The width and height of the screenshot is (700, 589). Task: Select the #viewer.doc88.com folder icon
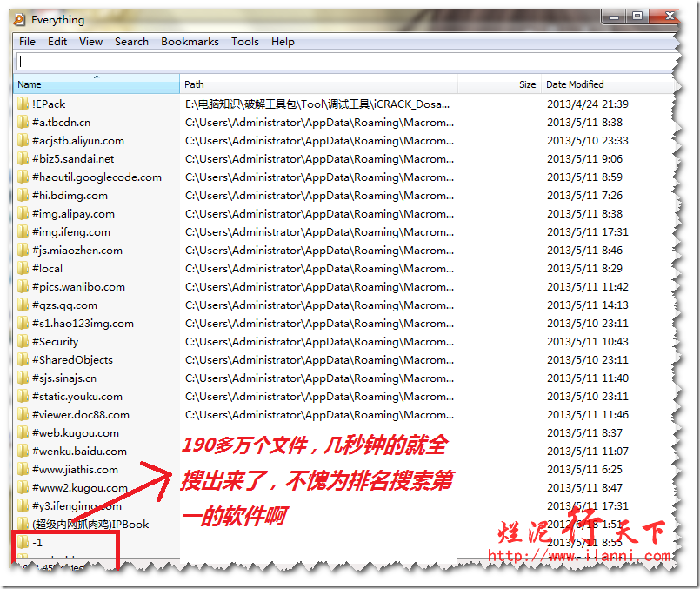[23, 415]
